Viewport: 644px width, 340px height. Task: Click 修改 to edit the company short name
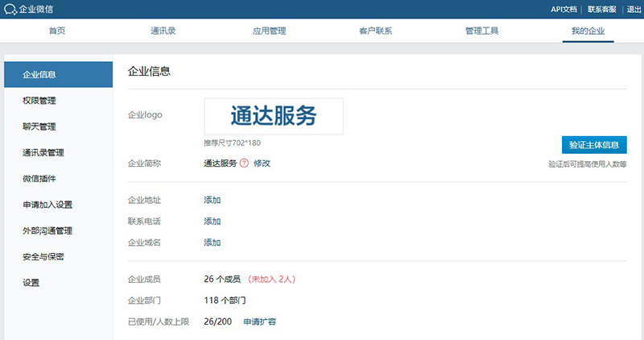point(262,164)
